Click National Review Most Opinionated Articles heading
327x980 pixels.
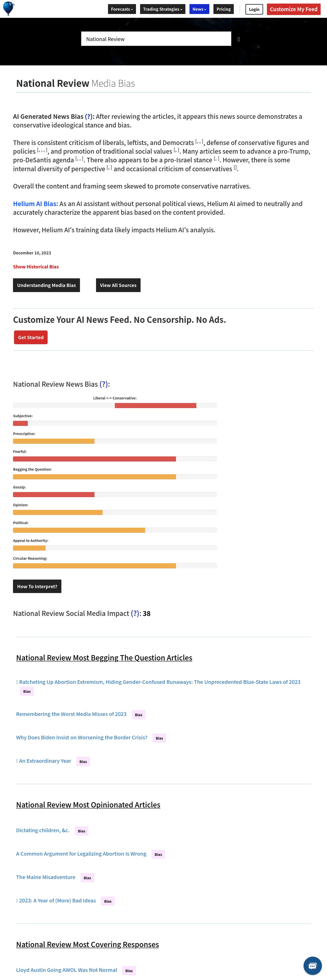88,805
